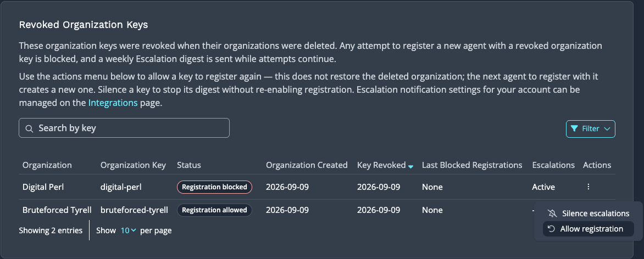This screenshot has height=259, width=644.
Task: Sort by Organization Key column header
Action: [x=133, y=165]
